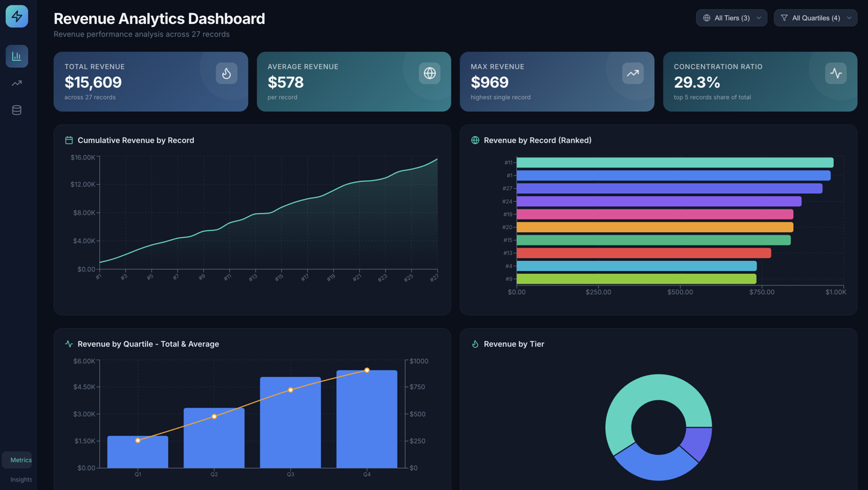Click the chevron on All Quartiles filter
Viewport: 868px width, 490px height.
click(x=849, y=18)
